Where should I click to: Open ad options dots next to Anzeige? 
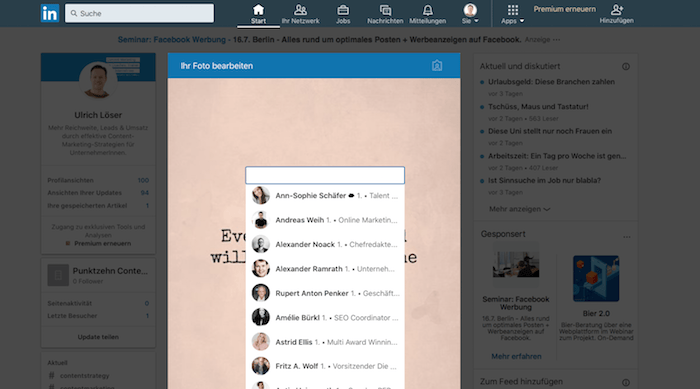coord(556,40)
